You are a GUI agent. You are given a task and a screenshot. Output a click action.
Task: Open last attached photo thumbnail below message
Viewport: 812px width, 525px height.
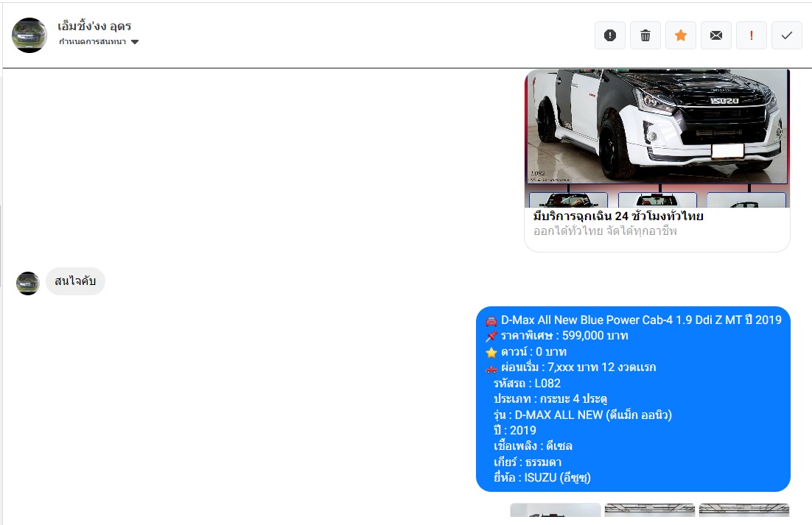(744, 510)
